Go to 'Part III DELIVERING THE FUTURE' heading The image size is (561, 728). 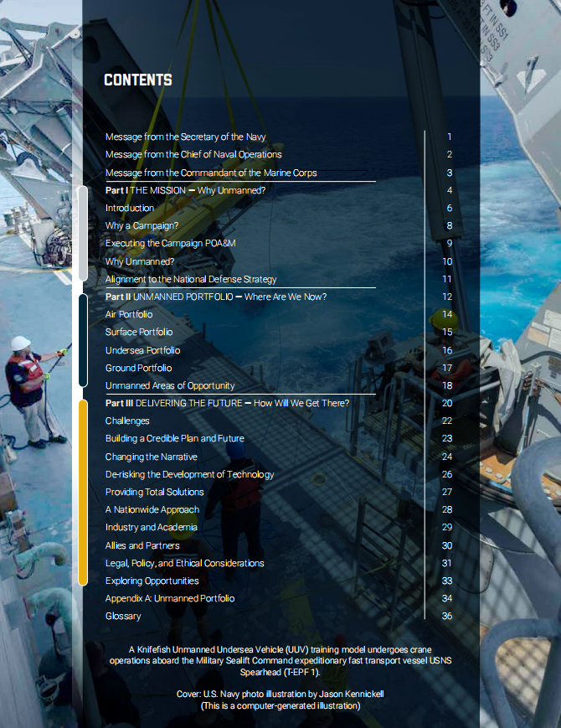click(228, 404)
